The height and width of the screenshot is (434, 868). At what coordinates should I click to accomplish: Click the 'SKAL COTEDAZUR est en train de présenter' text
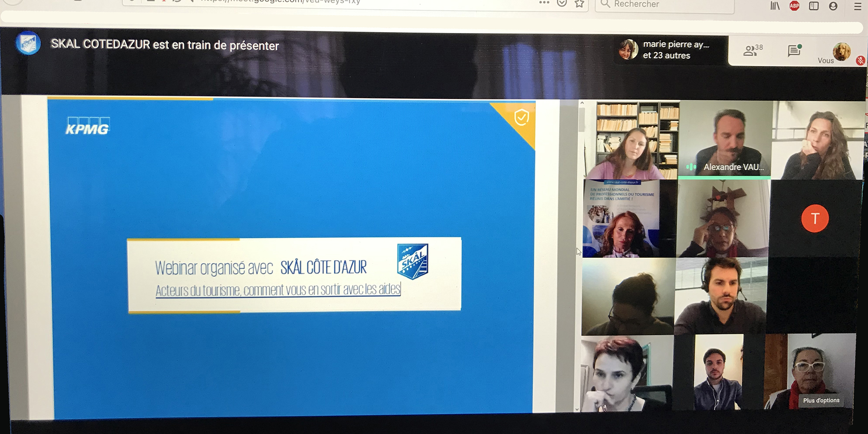point(165,45)
